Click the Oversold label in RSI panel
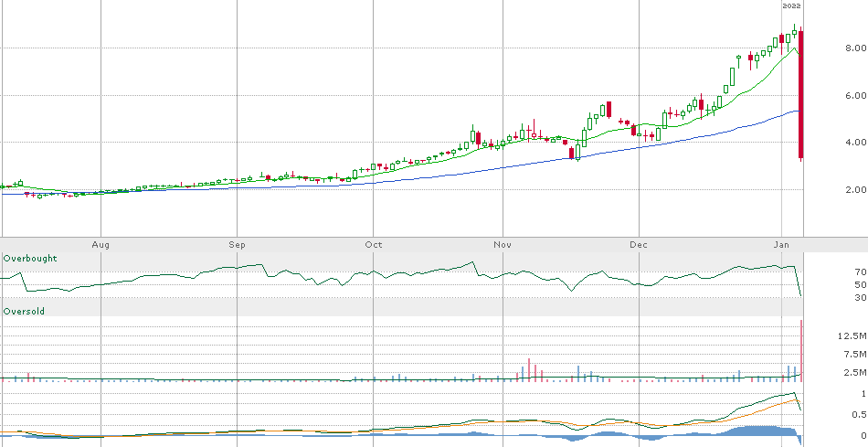The image size is (868, 447). point(24,312)
